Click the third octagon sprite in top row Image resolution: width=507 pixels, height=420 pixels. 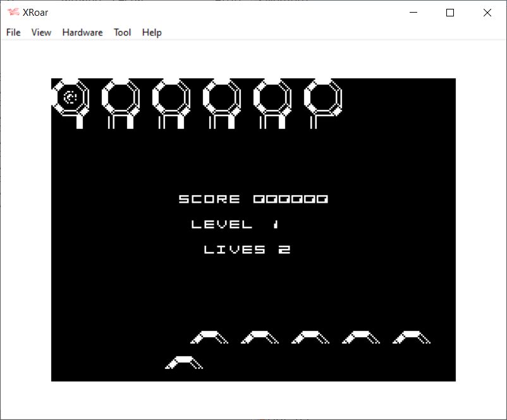click(x=171, y=101)
